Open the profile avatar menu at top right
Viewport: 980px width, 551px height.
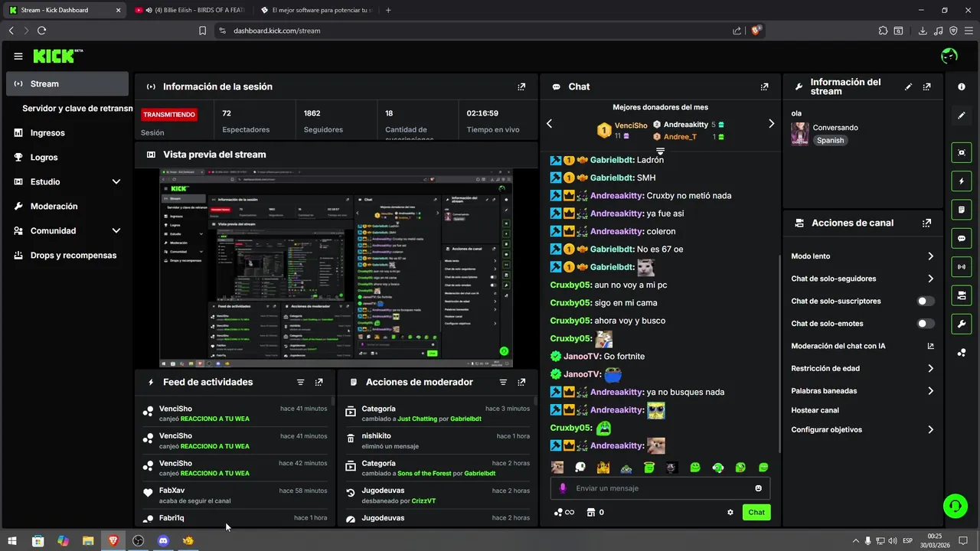[x=949, y=56]
